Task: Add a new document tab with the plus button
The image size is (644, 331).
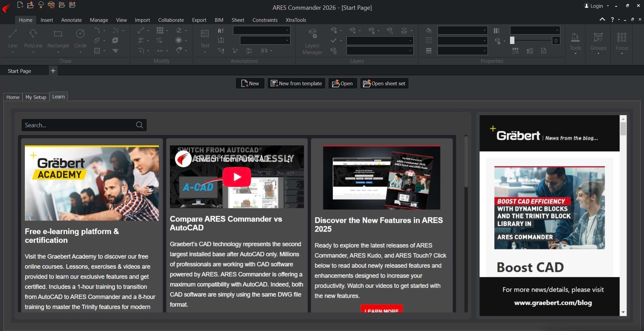Action: (x=53, y=70)
